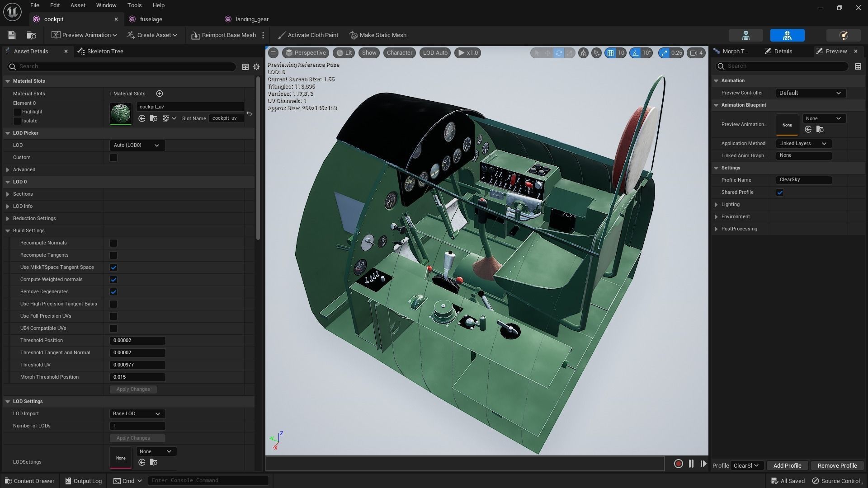Click the Add Profile button

(787, 465)
